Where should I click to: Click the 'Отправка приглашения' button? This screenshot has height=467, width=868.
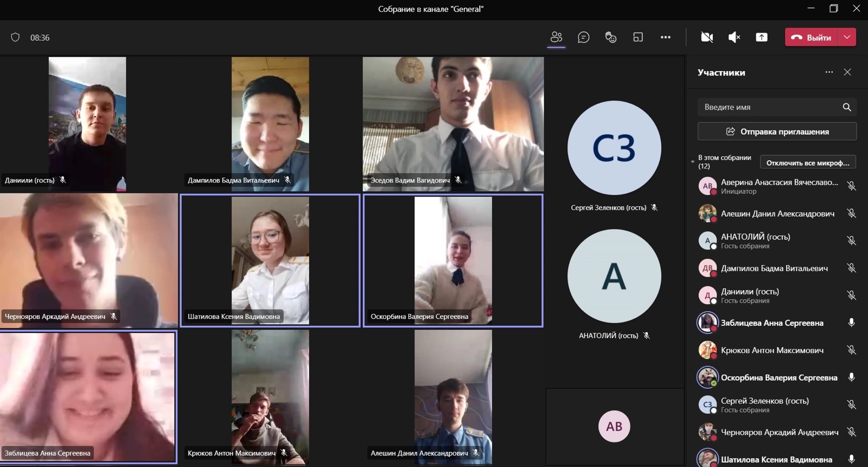pyautogui.click(x=777, y=131)
